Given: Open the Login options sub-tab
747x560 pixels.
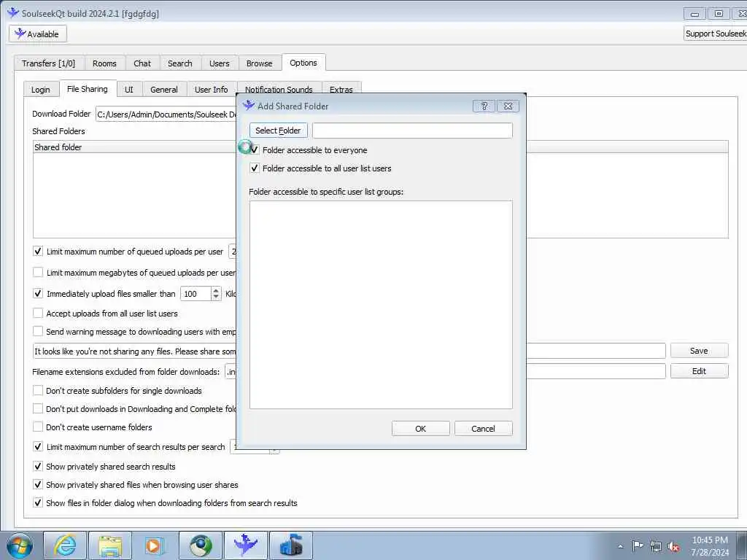Looking at the screenshot, I should (41, 90).
